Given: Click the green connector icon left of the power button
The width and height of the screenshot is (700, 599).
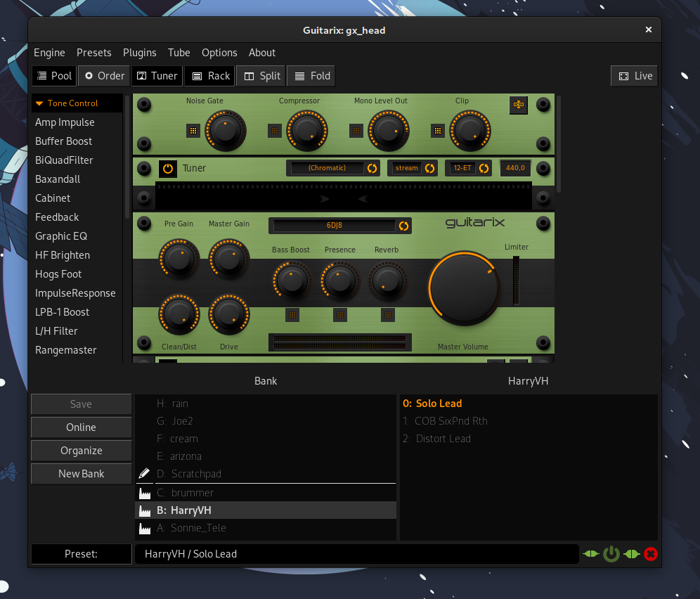Looking at the screenshot, I should coord(591,554).
